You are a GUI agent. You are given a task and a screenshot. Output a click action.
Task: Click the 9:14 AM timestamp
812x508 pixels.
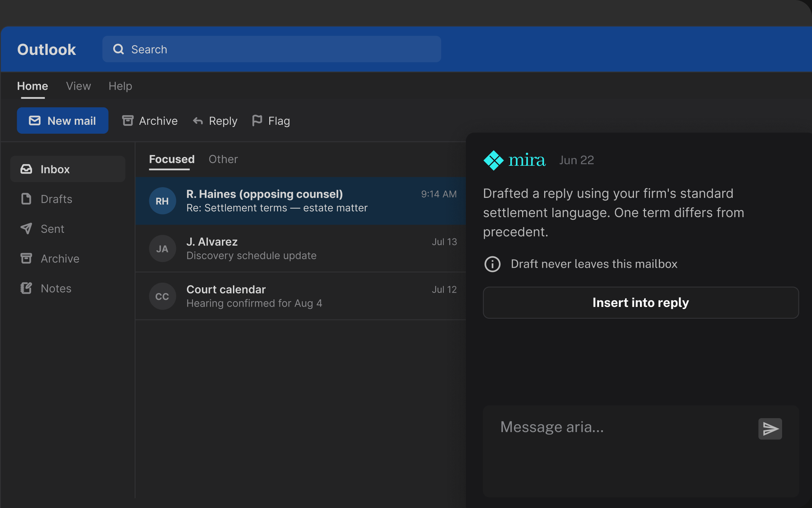pyautogui.click(x=439, y=194)
